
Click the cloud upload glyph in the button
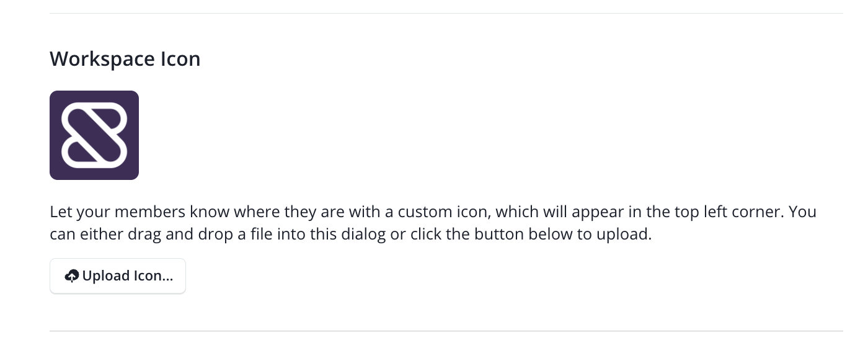point(72,276)
